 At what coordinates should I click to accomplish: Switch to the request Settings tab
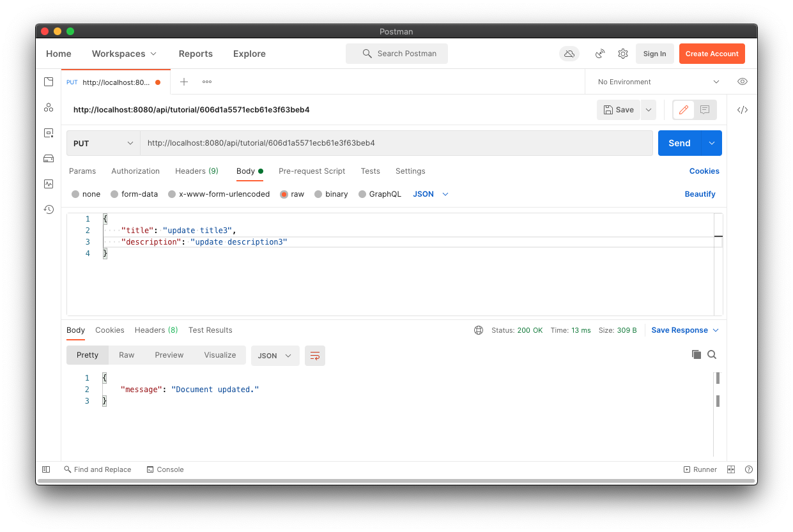(x=410, y=171)
